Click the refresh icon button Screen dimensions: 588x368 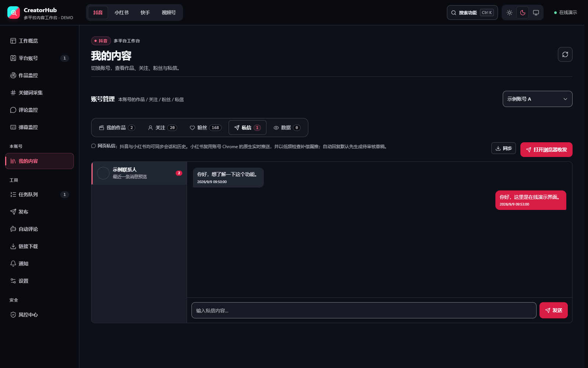[x=565, y=54]
